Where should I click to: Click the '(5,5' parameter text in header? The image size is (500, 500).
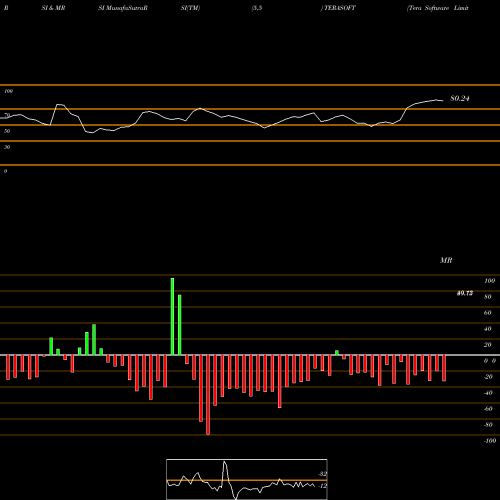tap(257, 8)
